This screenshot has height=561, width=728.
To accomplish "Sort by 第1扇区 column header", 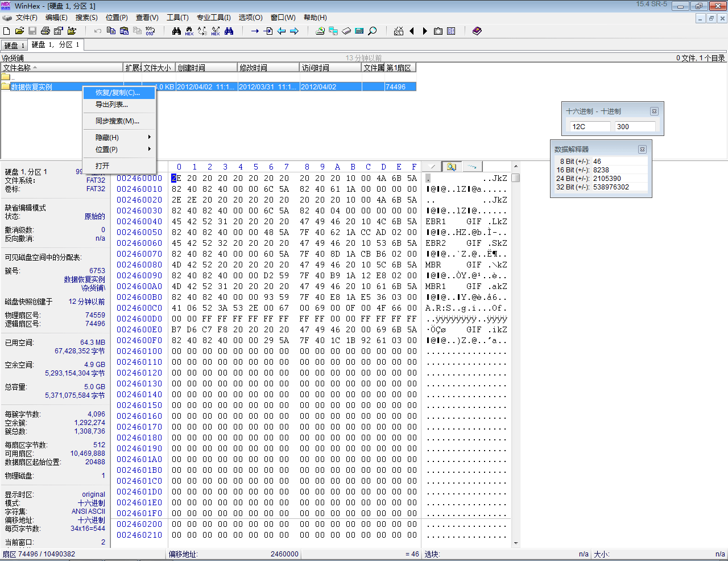I will pos(400,68).
